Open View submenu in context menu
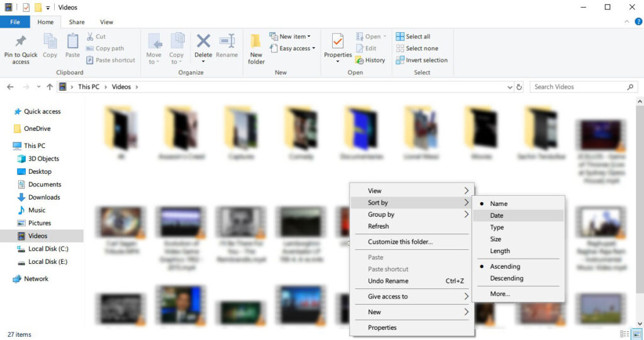The image size is (644, 340). coord(412,191)
